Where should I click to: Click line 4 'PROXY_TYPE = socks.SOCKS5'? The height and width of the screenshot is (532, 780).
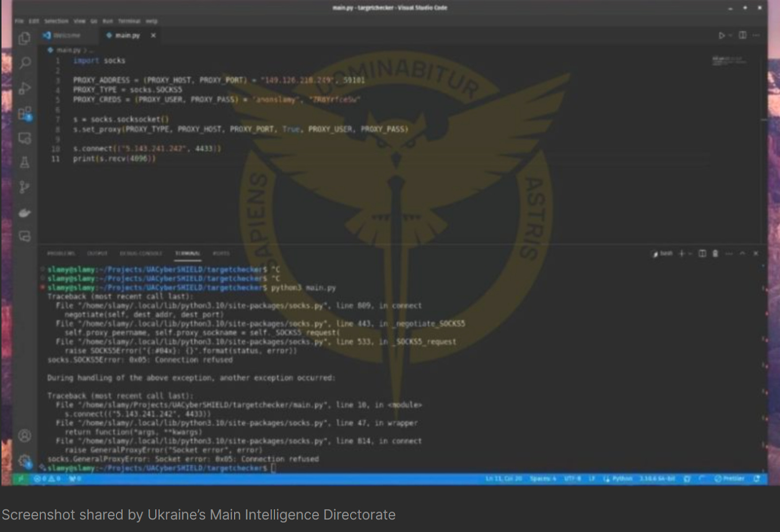coord(127,90)
